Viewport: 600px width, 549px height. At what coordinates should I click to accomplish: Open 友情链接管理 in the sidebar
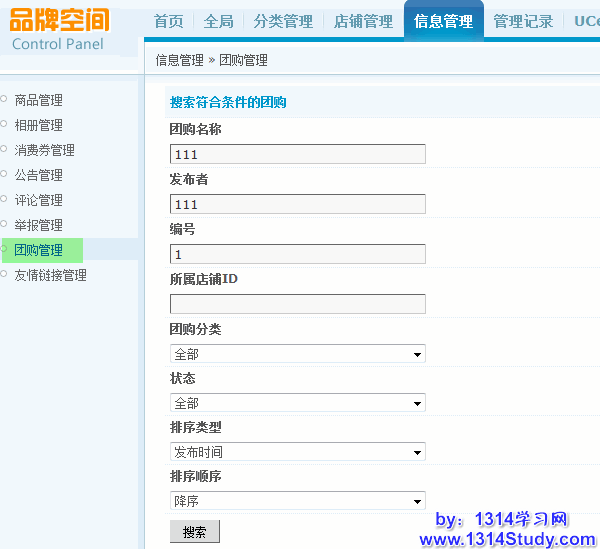pyautogui.click(x=50, y=275)
